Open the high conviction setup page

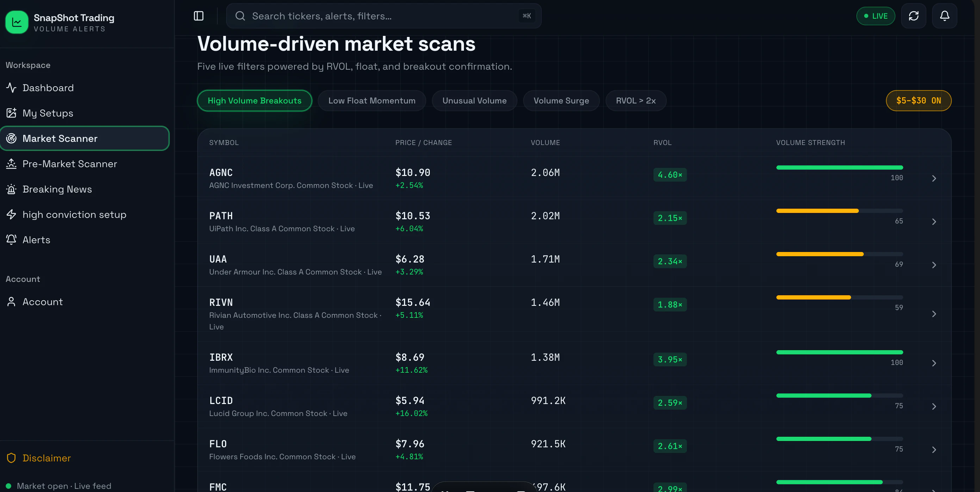85,214
